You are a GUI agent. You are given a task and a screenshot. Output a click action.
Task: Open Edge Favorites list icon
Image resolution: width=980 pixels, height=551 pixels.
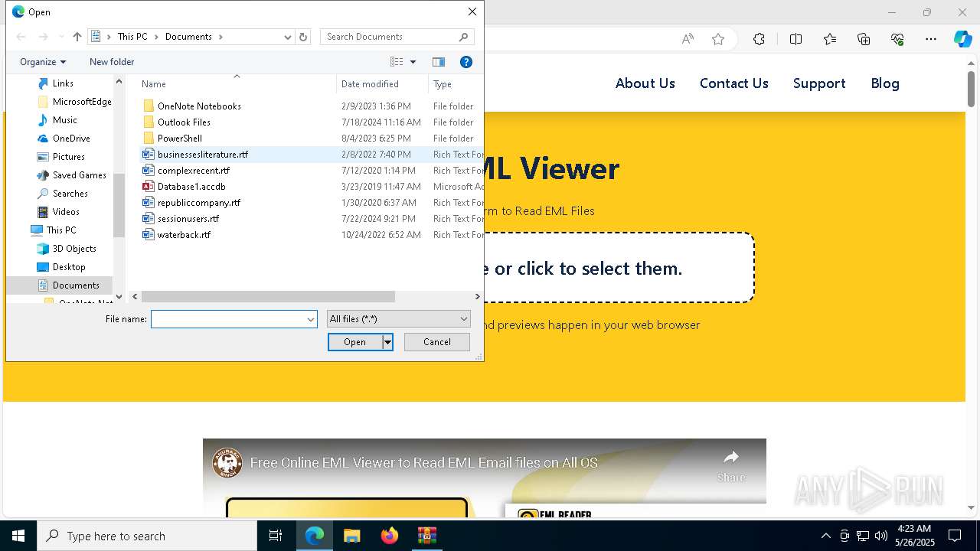point(830,39)
